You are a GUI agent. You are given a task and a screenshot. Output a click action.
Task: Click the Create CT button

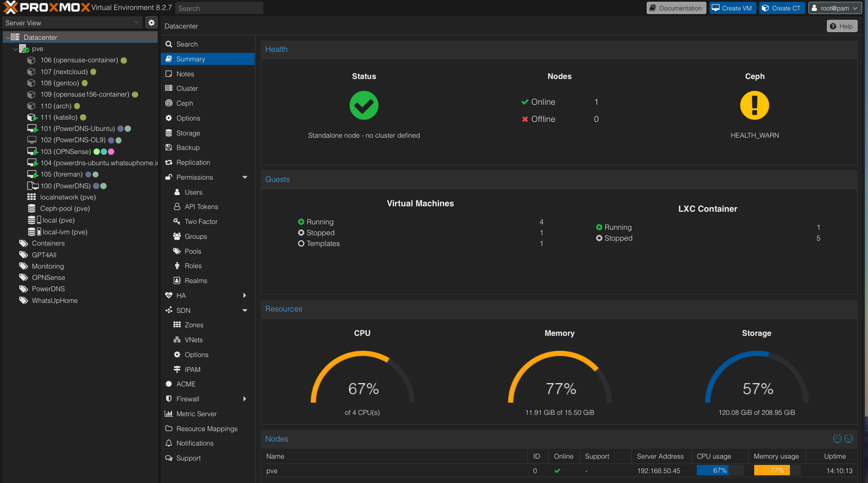[x=782, y=8]
